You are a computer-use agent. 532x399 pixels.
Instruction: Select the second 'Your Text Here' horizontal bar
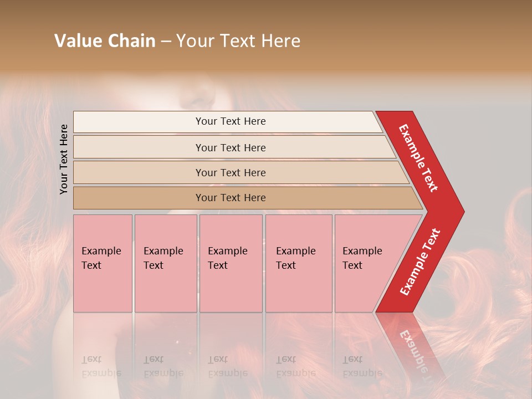(x=234, y=147)
